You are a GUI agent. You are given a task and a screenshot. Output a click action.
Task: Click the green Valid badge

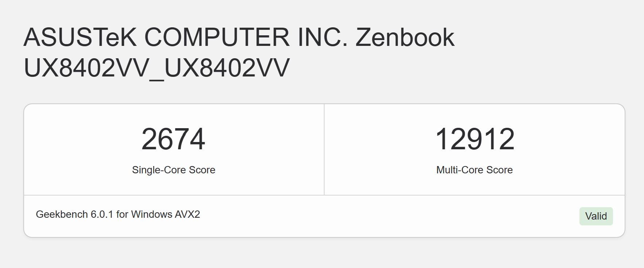click(596, 216)
